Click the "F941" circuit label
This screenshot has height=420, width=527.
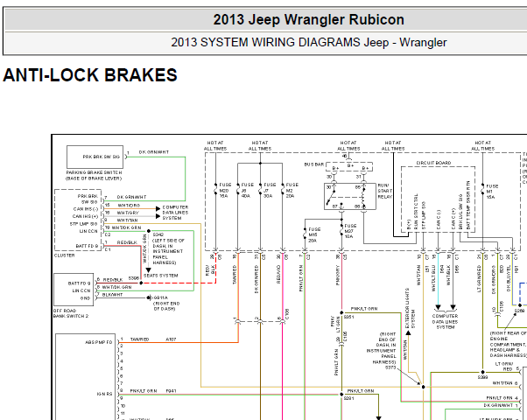click(x=171, y=391)
